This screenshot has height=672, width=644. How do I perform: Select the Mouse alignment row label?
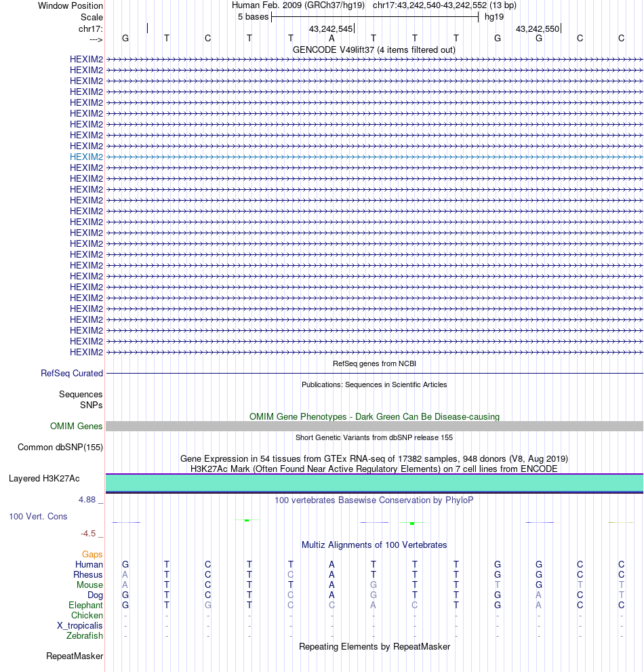tap(89, 585)
